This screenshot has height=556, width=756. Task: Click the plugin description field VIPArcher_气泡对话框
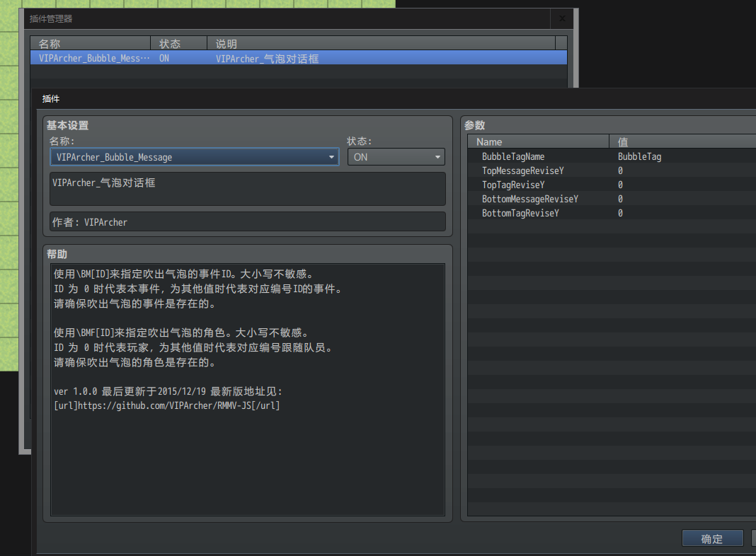tap(247, 189)
